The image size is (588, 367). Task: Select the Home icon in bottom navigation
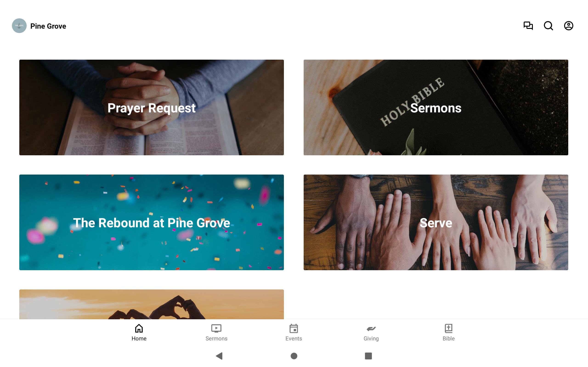pos(139,328)
